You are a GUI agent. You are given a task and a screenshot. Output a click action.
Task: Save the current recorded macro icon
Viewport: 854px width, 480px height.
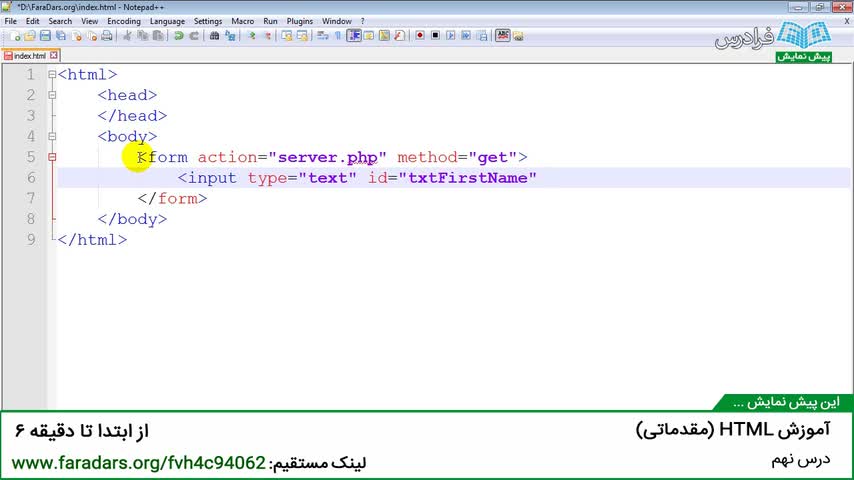[x=482, y=36]
